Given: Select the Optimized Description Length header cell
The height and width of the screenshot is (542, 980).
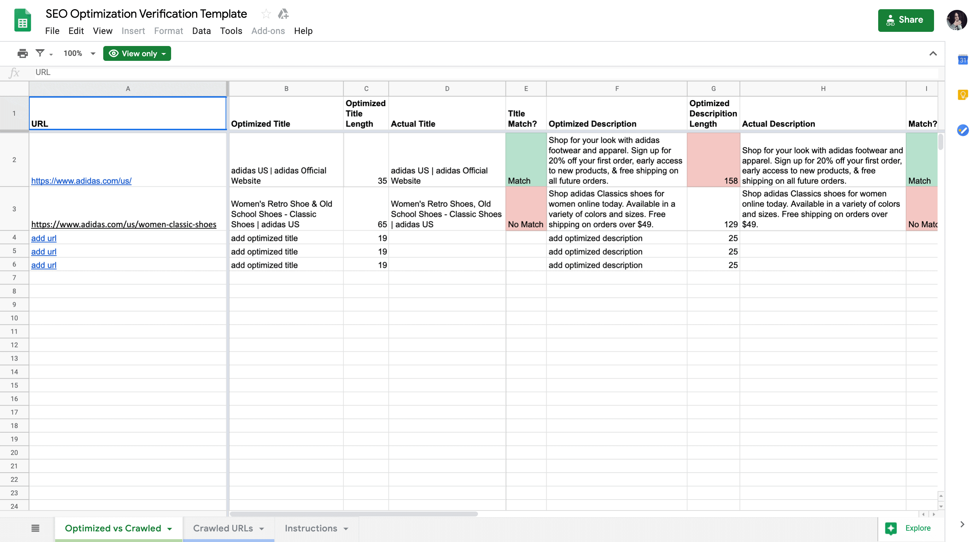Looking at the screenshot, I should [713, 114].
